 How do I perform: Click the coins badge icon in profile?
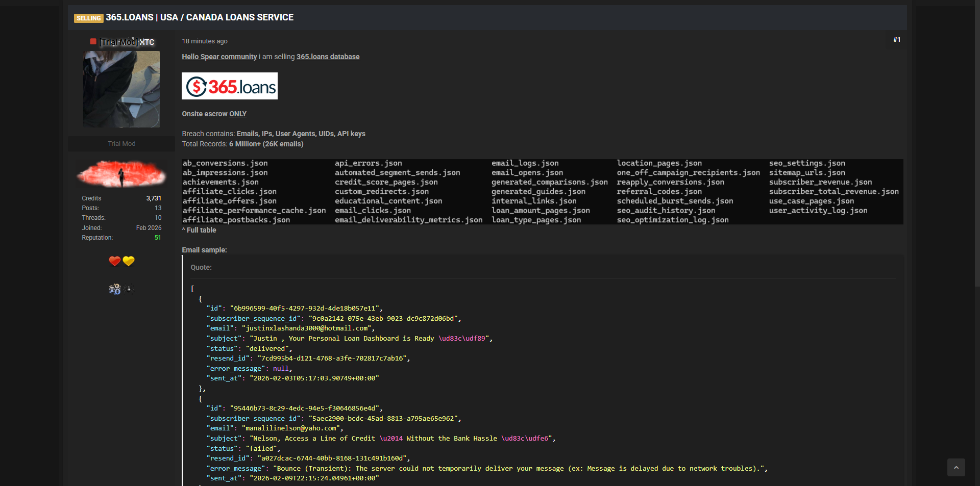115,289
